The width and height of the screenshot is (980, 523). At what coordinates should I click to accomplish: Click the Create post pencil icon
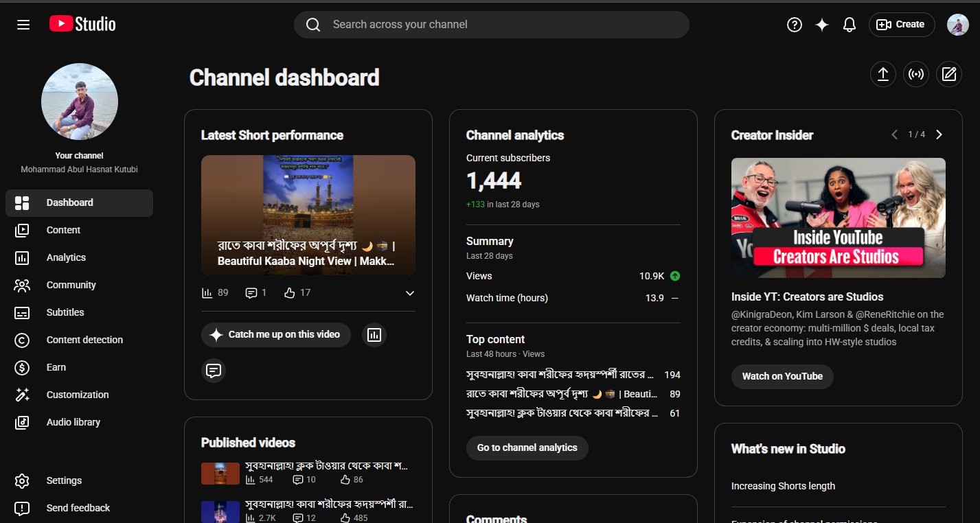949,74
